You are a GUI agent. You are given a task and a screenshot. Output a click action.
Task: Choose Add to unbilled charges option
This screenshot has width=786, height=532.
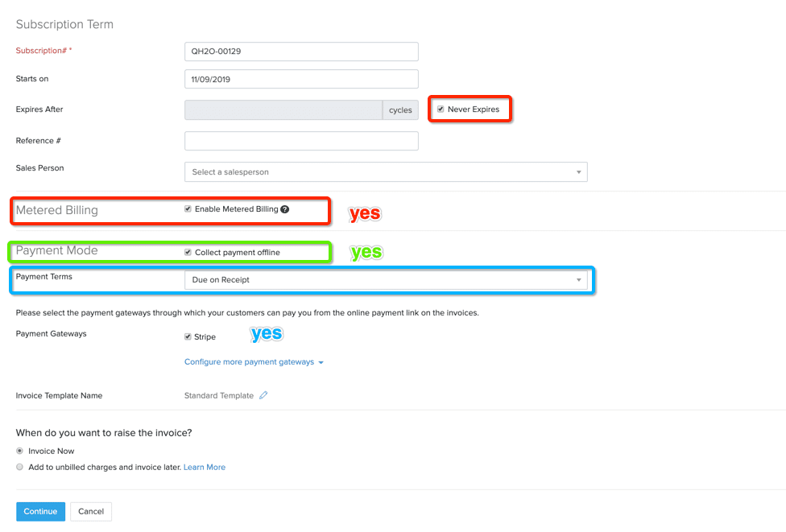tap(19, 467)
